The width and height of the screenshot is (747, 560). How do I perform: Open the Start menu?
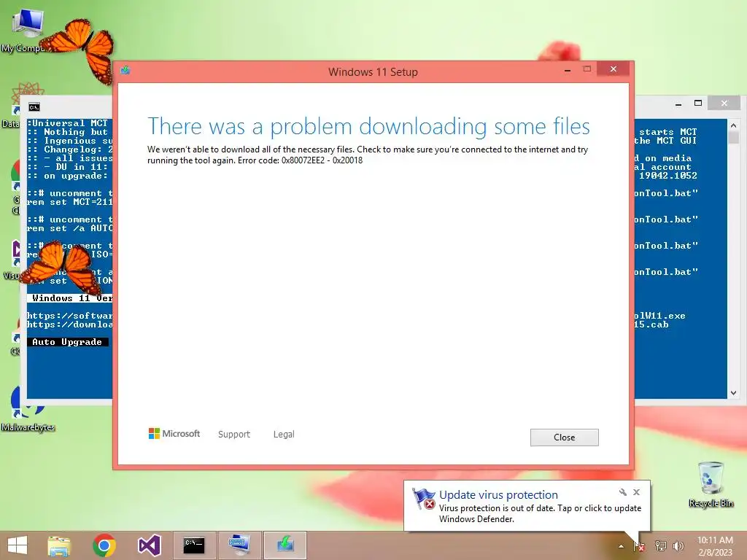tap(18, 545)
